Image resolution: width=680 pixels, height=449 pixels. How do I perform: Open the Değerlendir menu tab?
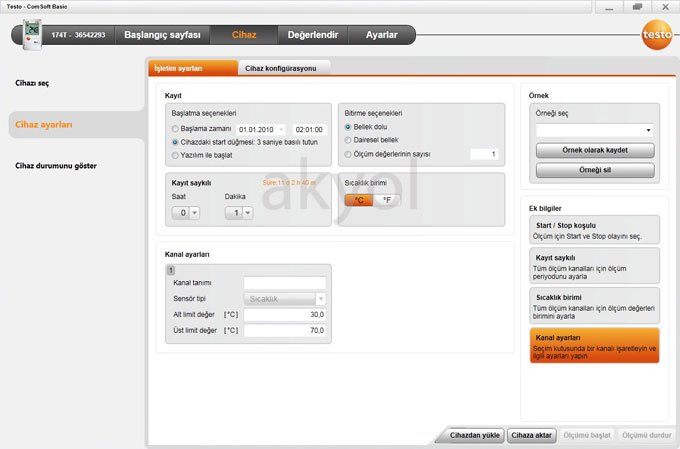click(x=313, y=35)
